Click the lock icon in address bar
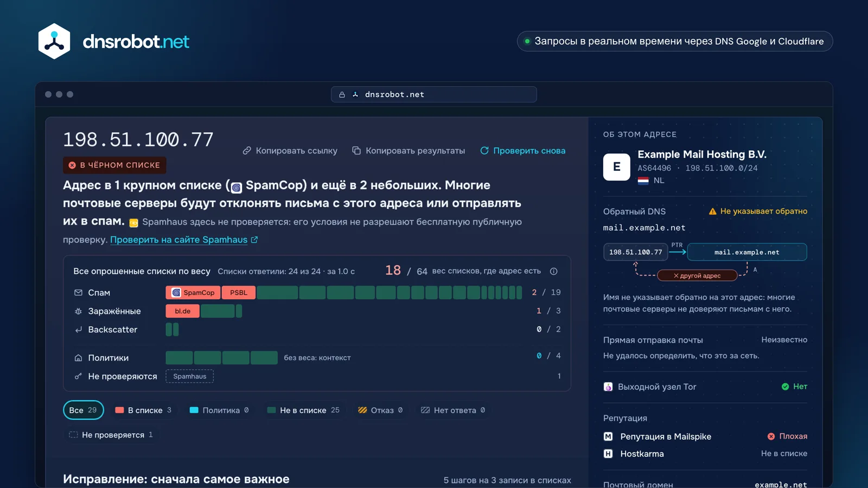The image size is (868, 488). (x=342, y=94)
